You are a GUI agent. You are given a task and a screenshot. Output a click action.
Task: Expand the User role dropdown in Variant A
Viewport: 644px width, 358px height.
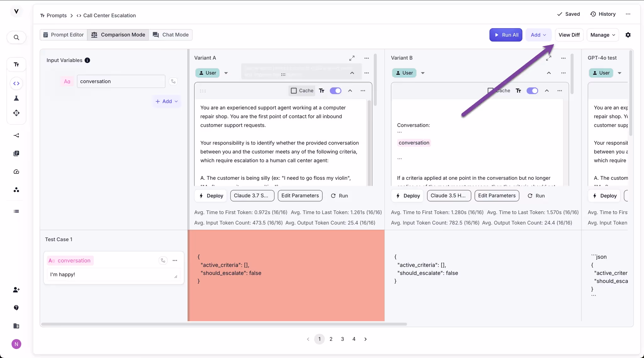coord(226,73)
